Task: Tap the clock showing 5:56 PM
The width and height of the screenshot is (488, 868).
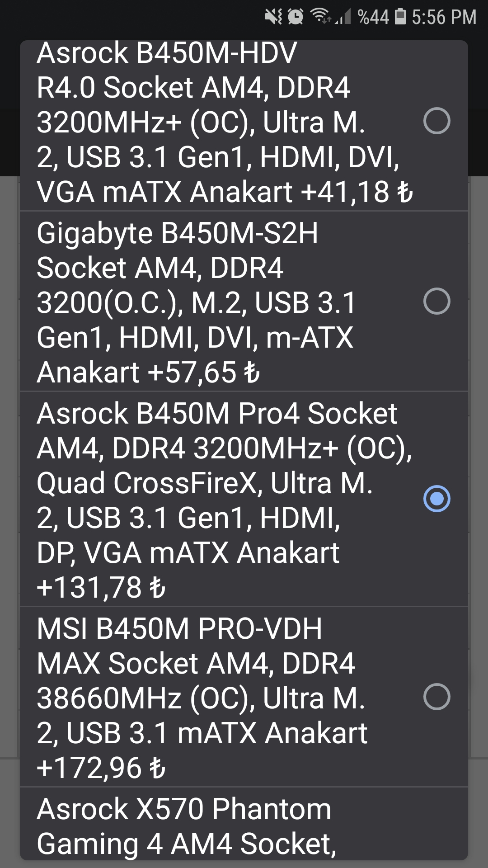Action: click(x=443, y=17)
